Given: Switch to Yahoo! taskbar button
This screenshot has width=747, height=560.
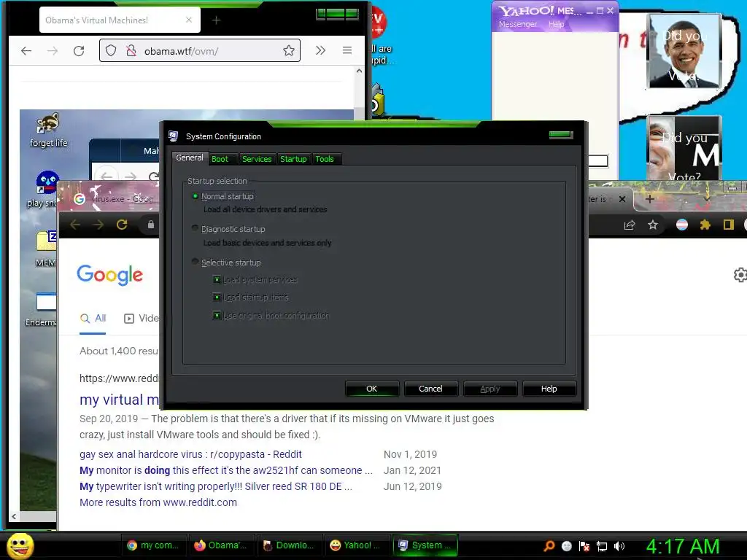Looking at the screenshot, I should (356, 545).
